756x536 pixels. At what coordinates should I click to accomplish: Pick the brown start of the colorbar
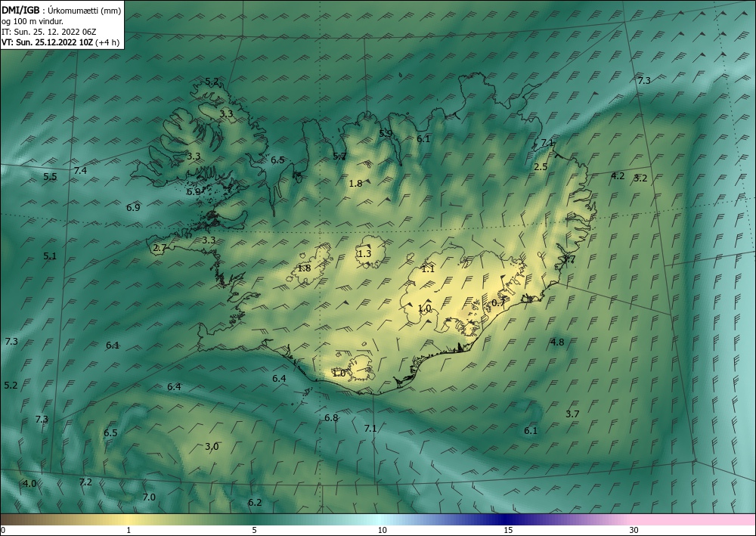[20, 519]
